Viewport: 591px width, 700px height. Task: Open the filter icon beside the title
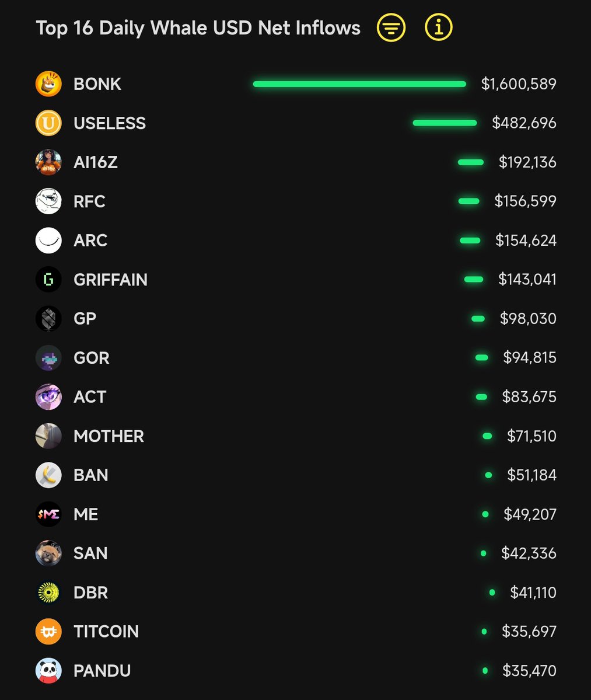[391, 27]
